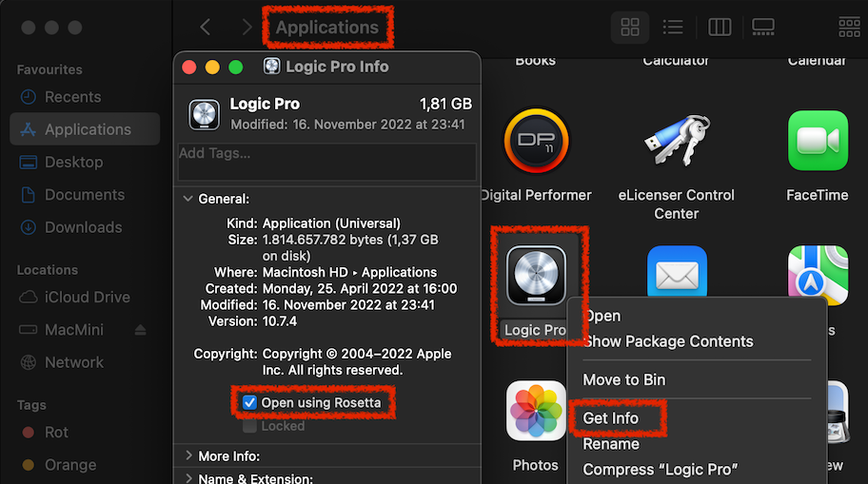This screenshot has height=484, width=868.
Task: Eject the MacMini volume
Action: coord(141,330)
